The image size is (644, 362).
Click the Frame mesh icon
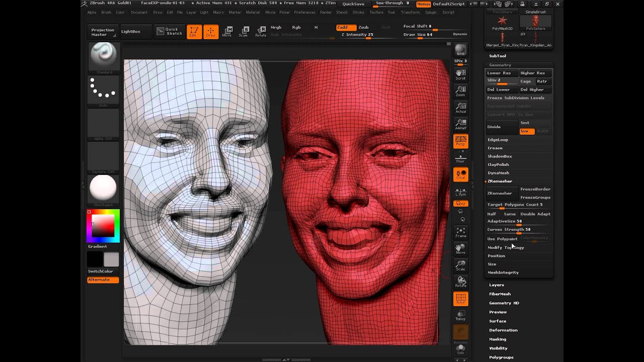pos(460,232)
